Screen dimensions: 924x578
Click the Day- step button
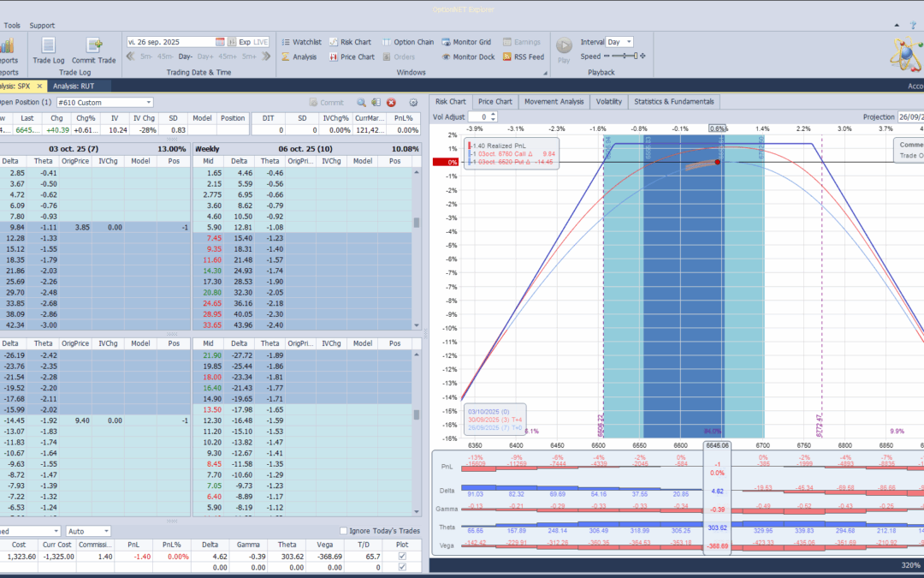tap(186, 57)
